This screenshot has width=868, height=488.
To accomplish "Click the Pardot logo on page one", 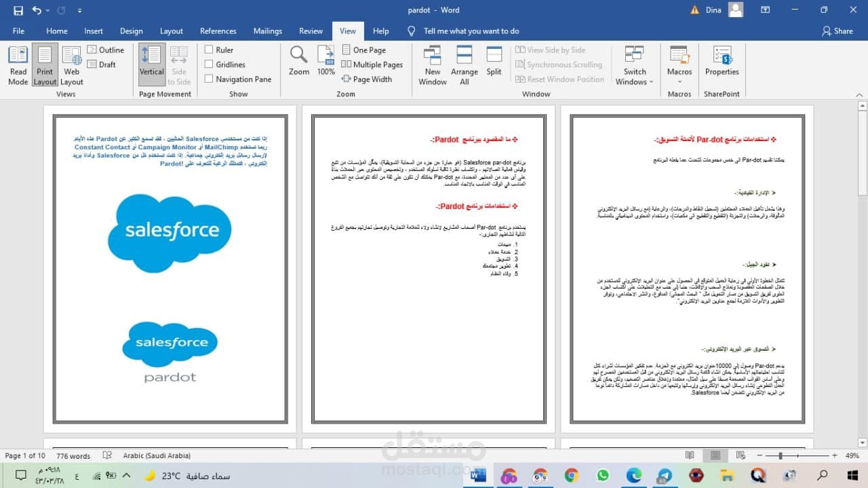I will tap(170, 352).
